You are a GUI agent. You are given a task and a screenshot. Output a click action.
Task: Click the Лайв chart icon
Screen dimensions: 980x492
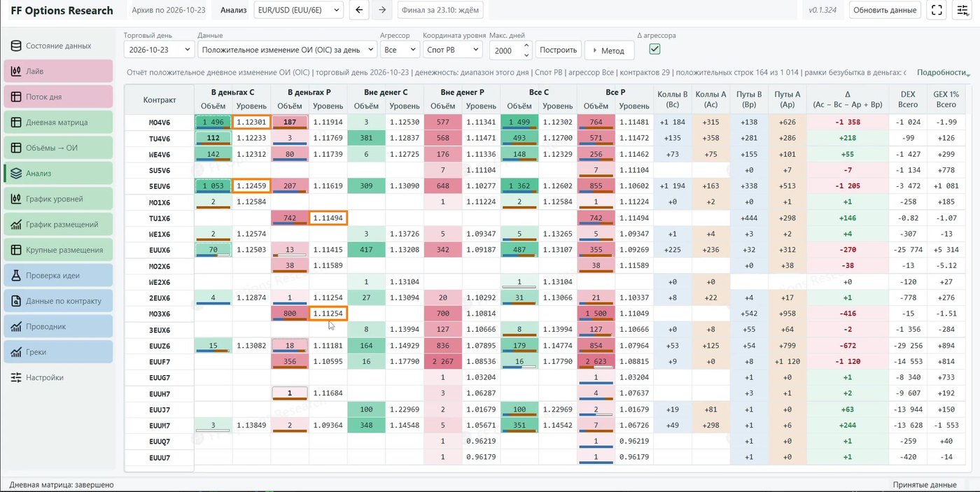coord(15,71)
